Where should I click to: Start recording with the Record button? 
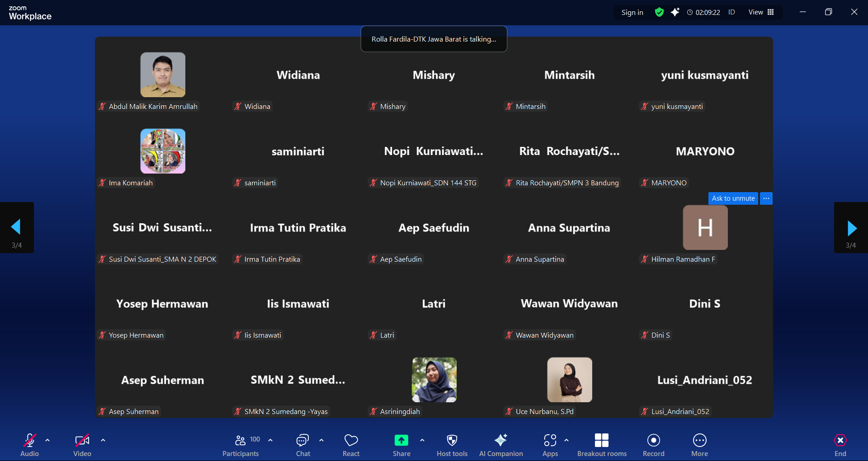pos(654,445)
